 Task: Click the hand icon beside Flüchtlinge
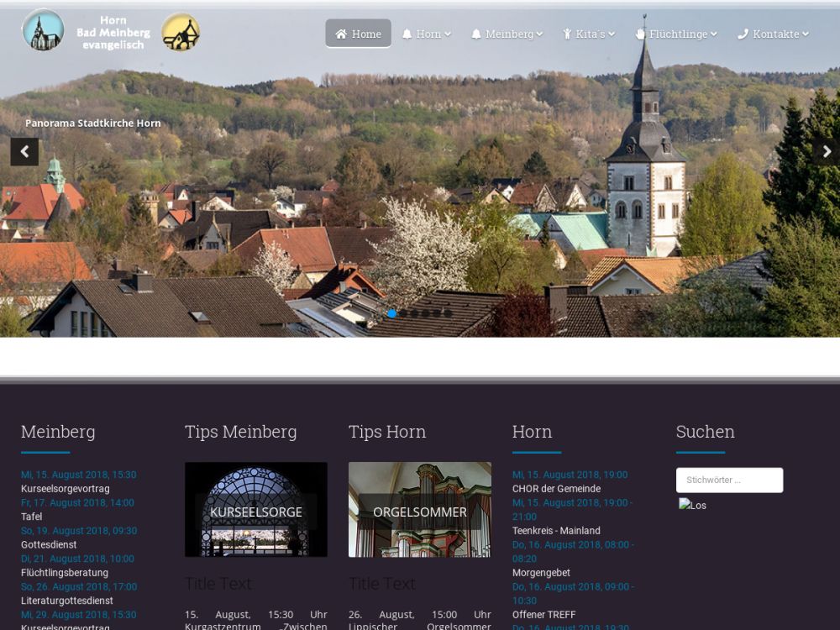640,34
